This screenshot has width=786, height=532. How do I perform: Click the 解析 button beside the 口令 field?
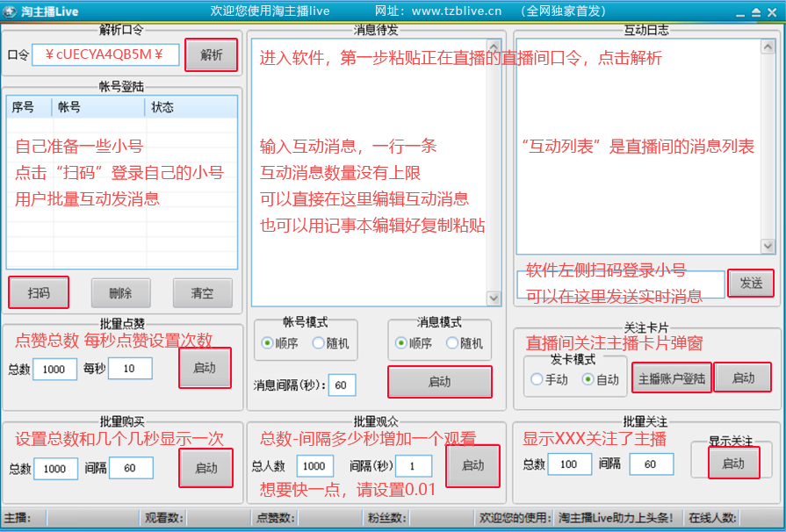(x=211, y=55)
